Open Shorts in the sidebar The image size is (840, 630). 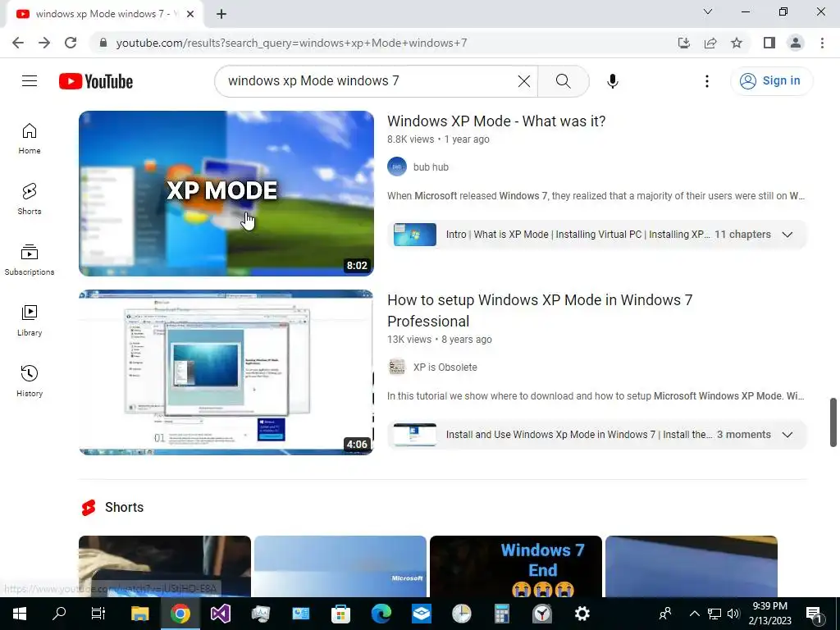tap(30, 199)
